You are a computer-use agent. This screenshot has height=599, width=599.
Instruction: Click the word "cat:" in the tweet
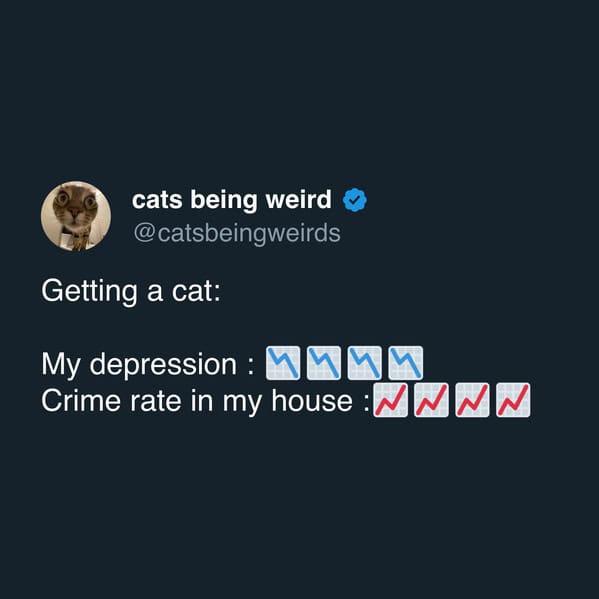tap(196, 292)
